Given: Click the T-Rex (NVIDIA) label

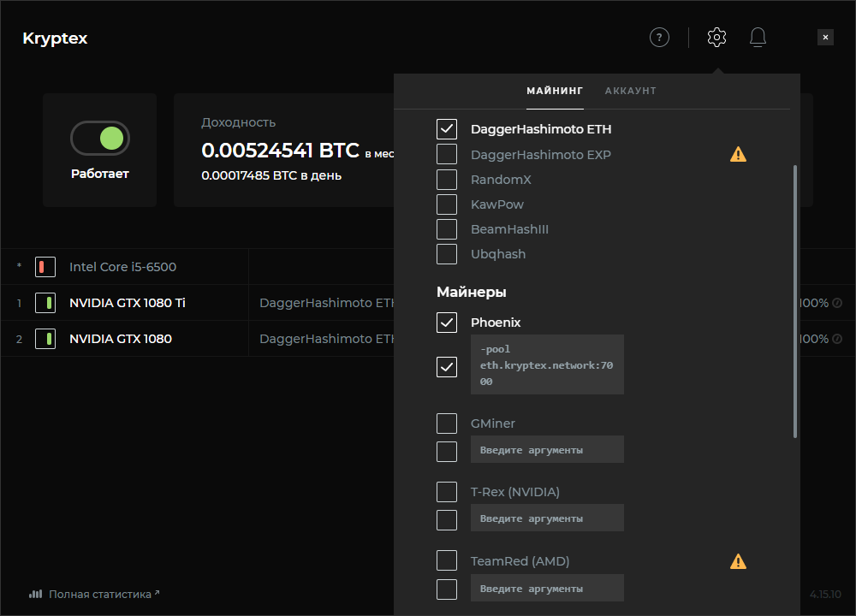Looking at the screenshot, I should pos(515,492).
